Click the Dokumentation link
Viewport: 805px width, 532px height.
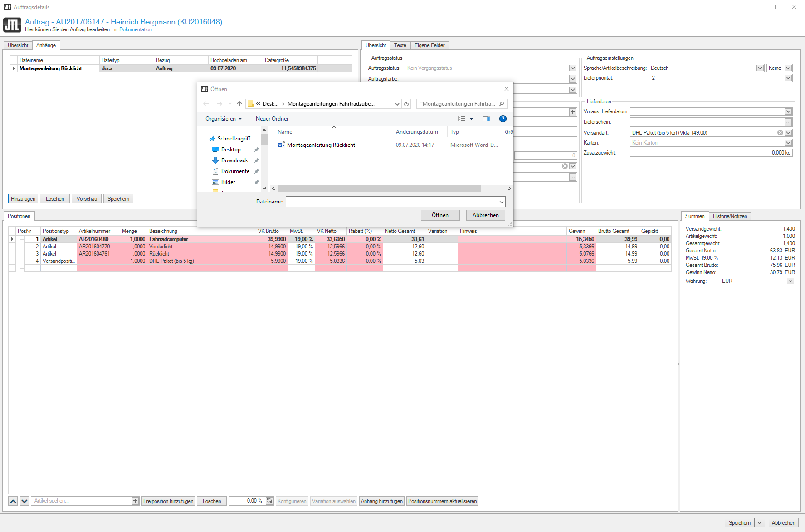tap(136, 29)
